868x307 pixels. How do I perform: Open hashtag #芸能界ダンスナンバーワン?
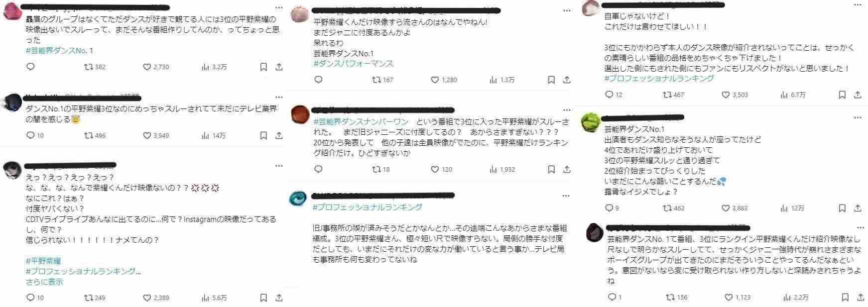click(x=361, y=122)
